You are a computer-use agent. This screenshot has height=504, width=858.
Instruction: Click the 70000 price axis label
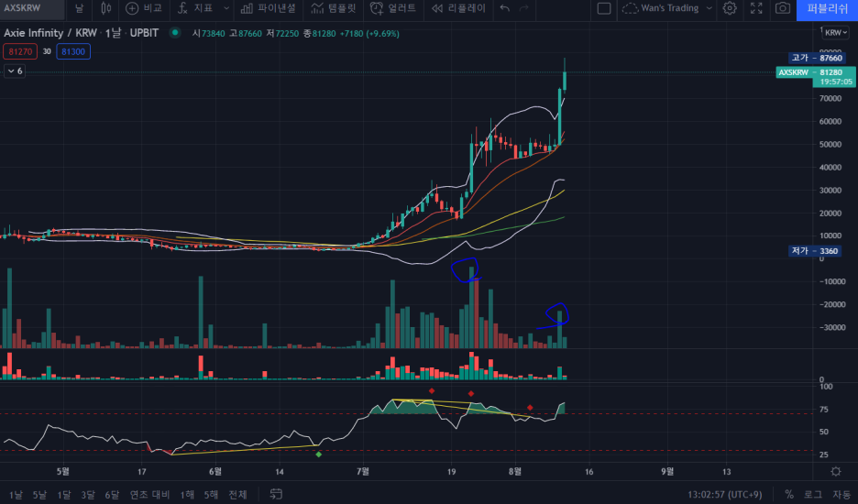point(830,98)
